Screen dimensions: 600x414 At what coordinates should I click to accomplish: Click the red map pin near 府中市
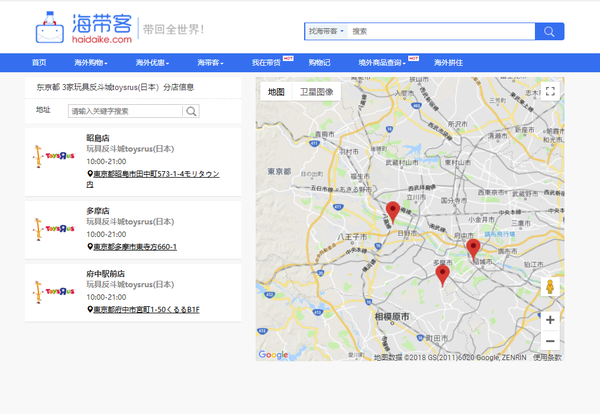click(473, 249)
